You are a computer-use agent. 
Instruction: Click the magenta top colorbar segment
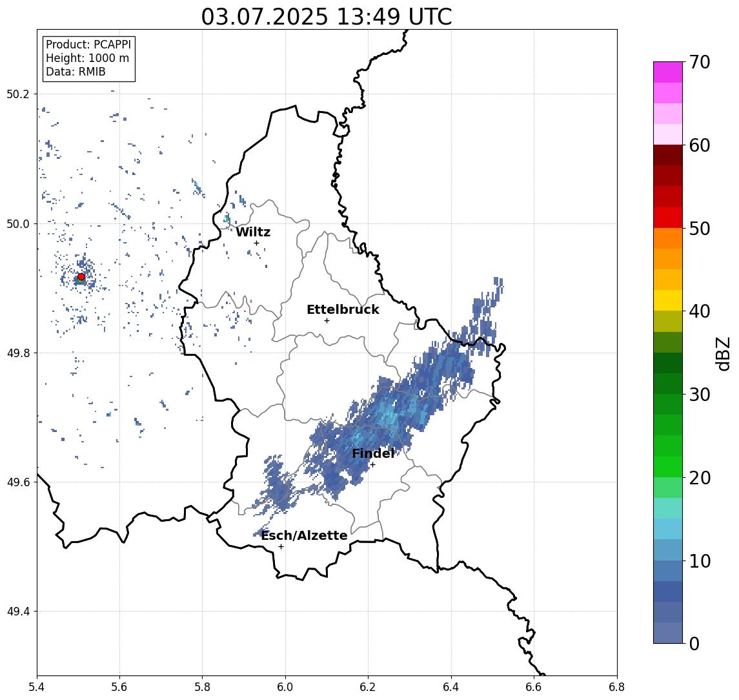668,72
